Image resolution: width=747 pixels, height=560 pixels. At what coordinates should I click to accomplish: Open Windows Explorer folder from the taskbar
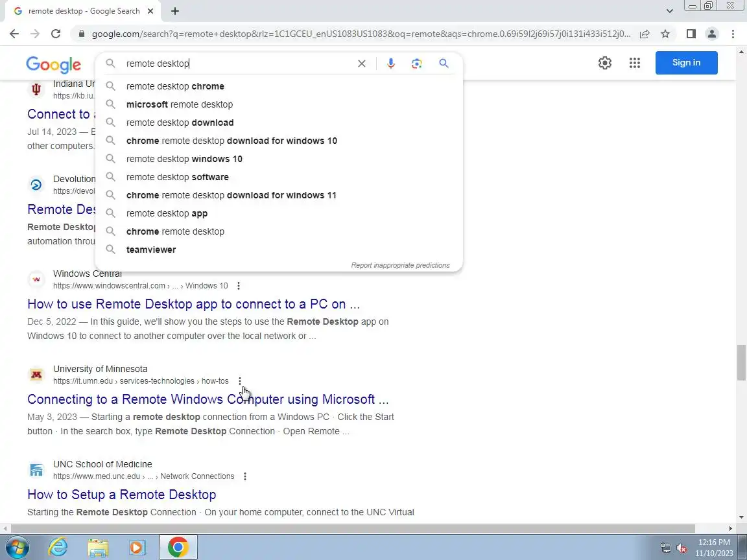[x=98, y=547]
